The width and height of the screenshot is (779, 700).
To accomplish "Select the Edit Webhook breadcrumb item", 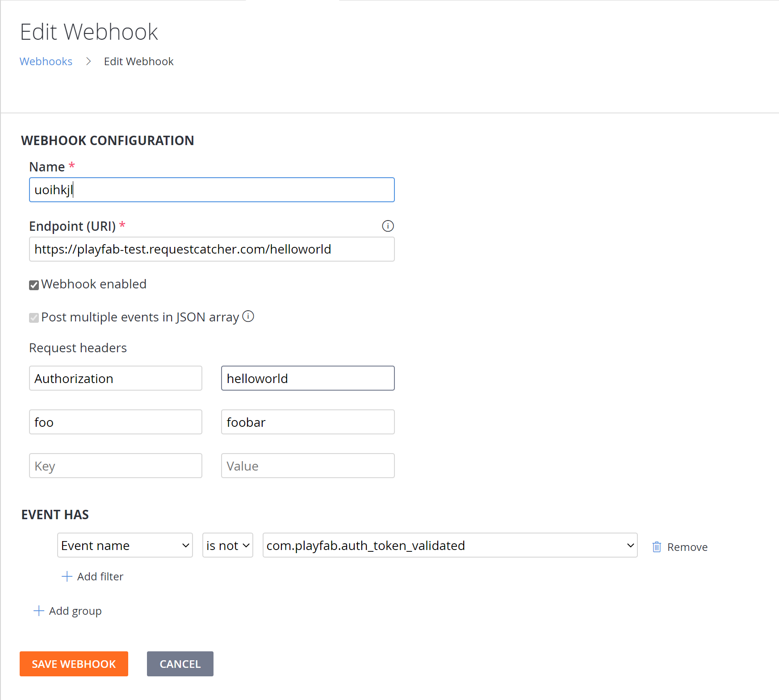I will click(x=138, y=61).
